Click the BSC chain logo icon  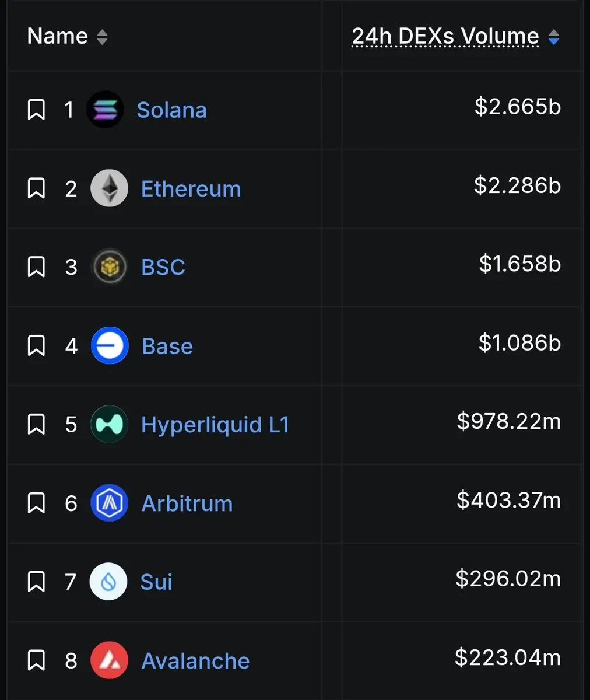click(109, 267)
